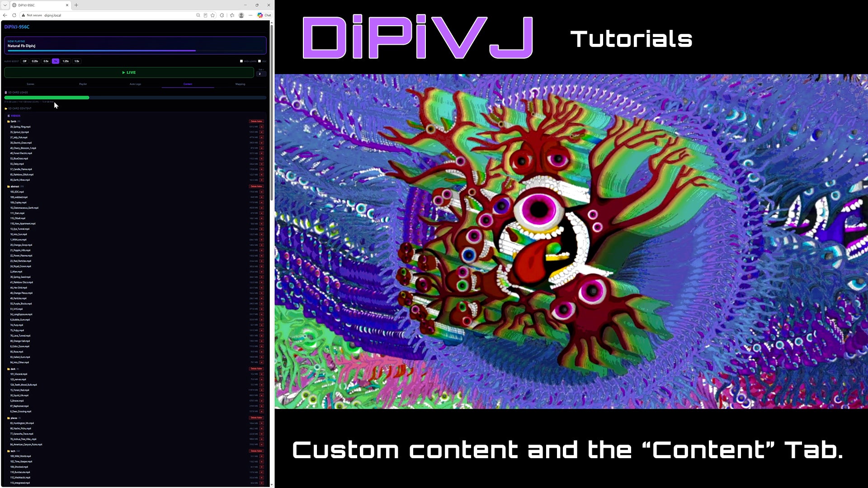Delete the 80_Earth_Vibes.mp4 file
Viewport: 868px width, 488px height.
pyautogui.click(x=261, y=180)
